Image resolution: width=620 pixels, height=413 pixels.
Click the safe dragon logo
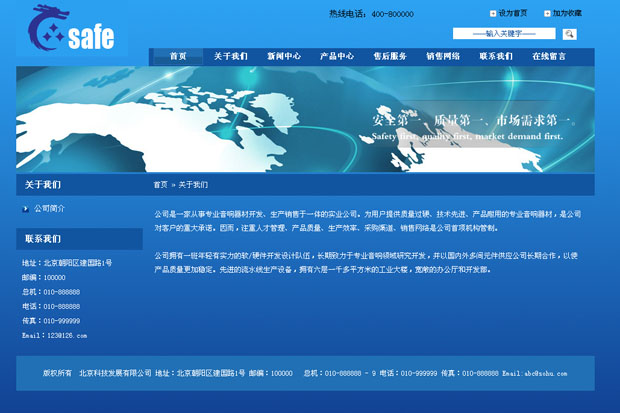coord(71,31)
